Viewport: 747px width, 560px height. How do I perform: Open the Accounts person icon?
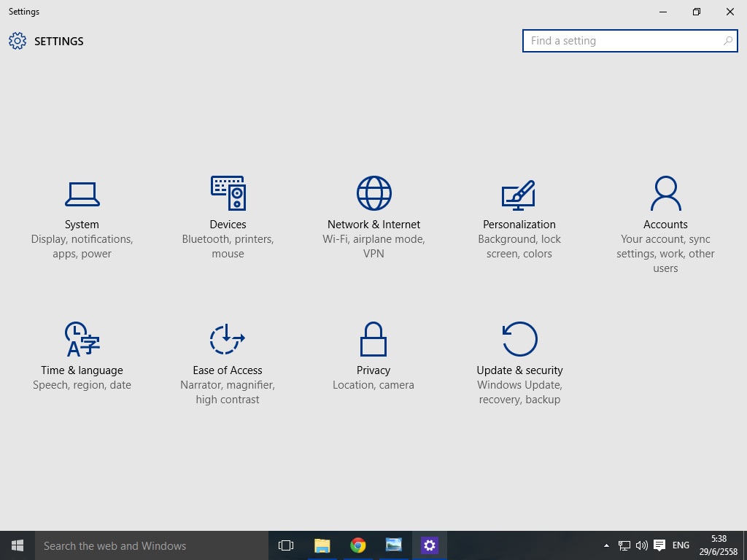point(665,192)
